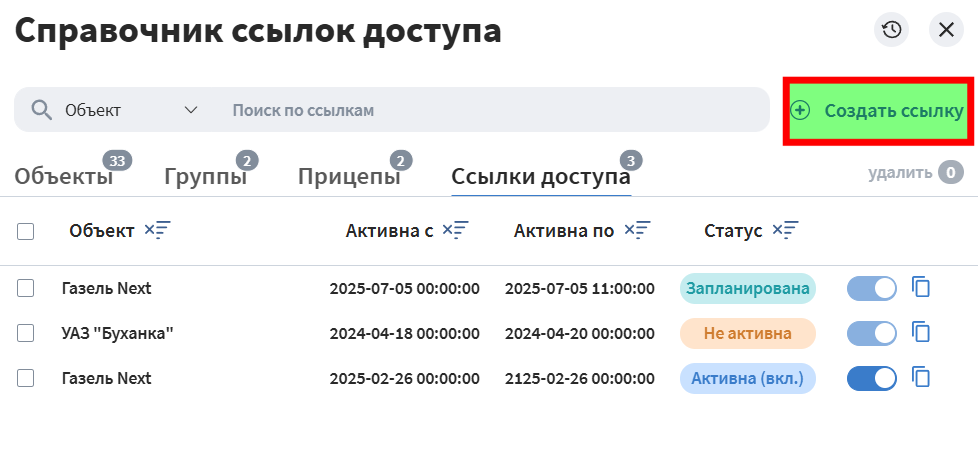978x469 pixels.
Task: Open the history clock icon
Action: click(x=892, y=30)
